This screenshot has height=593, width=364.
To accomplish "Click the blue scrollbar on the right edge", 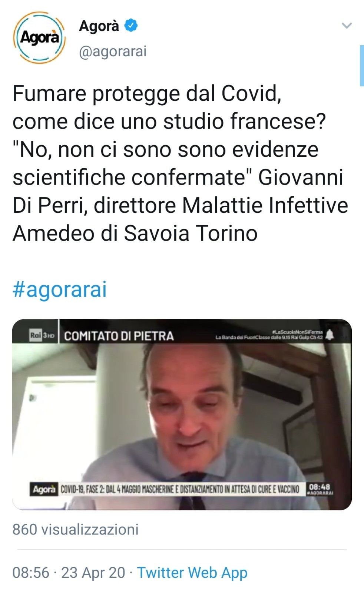I will [361, 66].
